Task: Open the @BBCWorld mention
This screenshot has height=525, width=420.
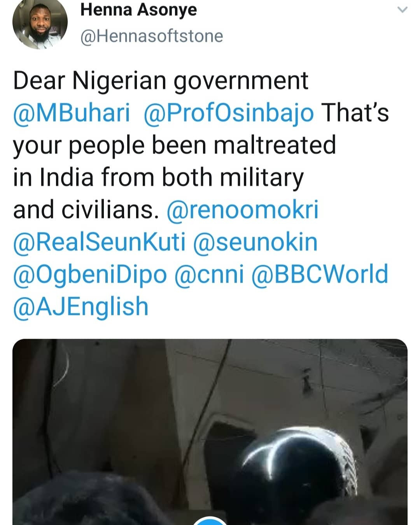Action: (x=320, y=274)
